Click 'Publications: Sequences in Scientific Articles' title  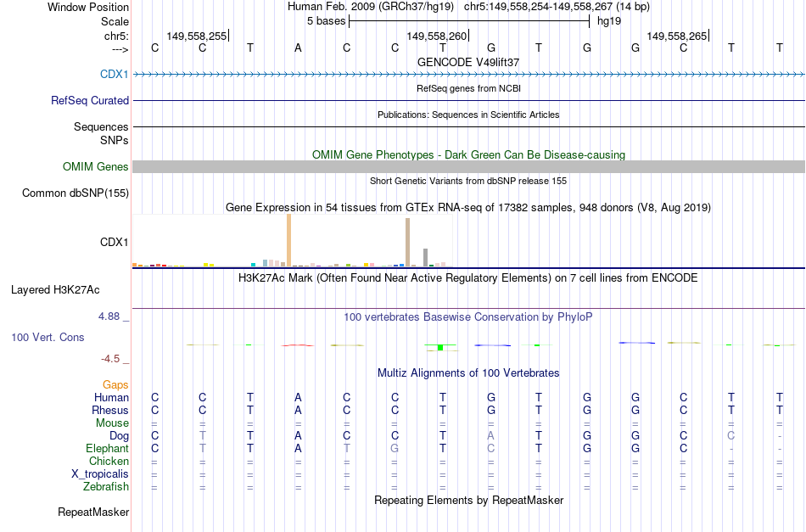(468, 115)
